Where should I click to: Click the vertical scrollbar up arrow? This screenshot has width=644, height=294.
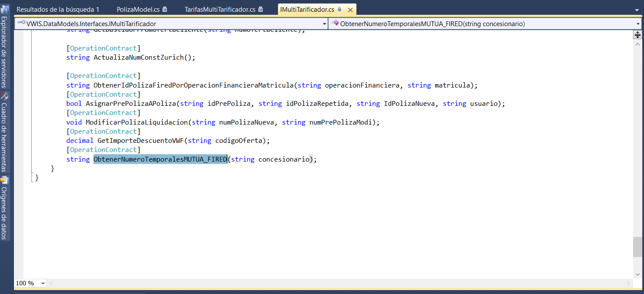[x=637, y=44]
